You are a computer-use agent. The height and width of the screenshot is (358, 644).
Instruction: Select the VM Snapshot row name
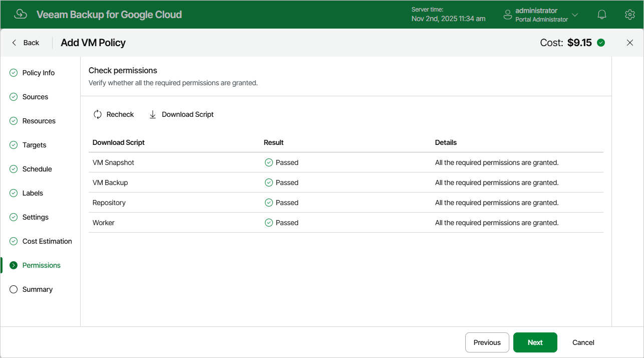click(113, 162)
